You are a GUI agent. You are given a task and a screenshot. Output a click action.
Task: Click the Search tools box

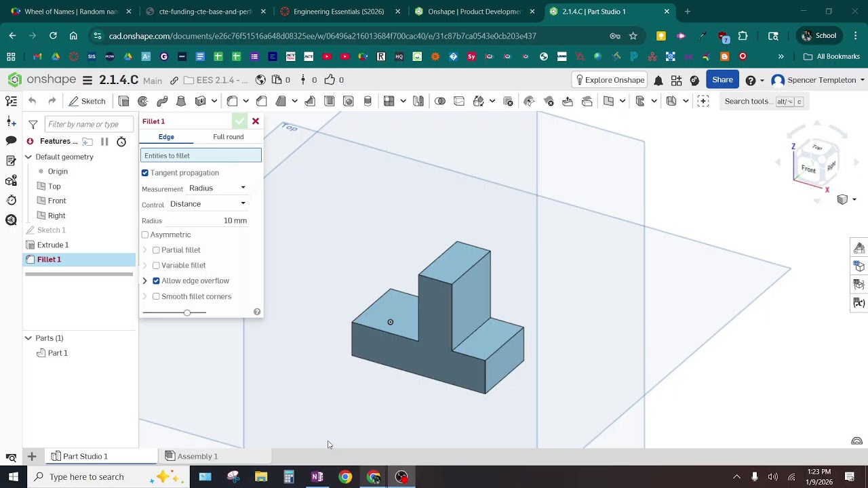point(764,101)
